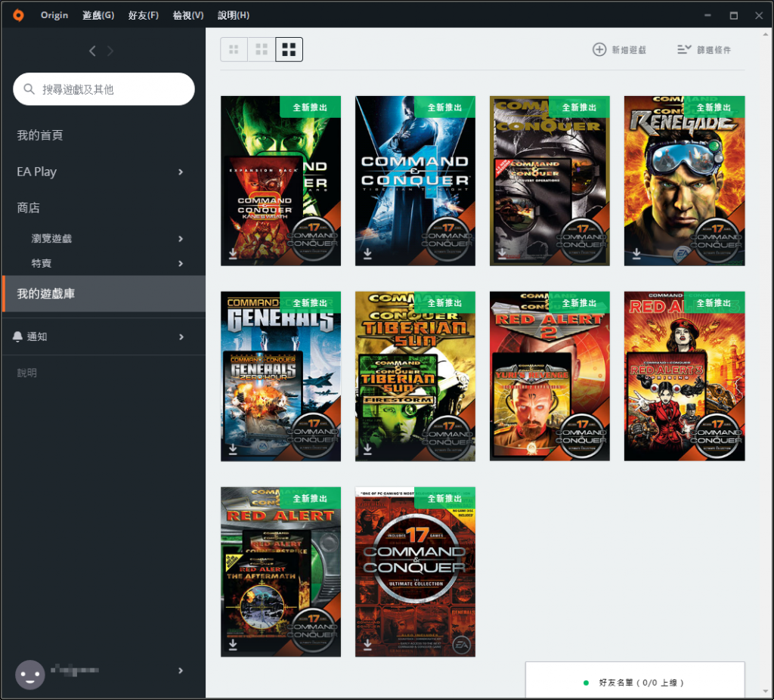The height and width of the screenshot is (700, 774).
Task: Select 我的遊戲庫 in the sidebar
Action: 104,294
